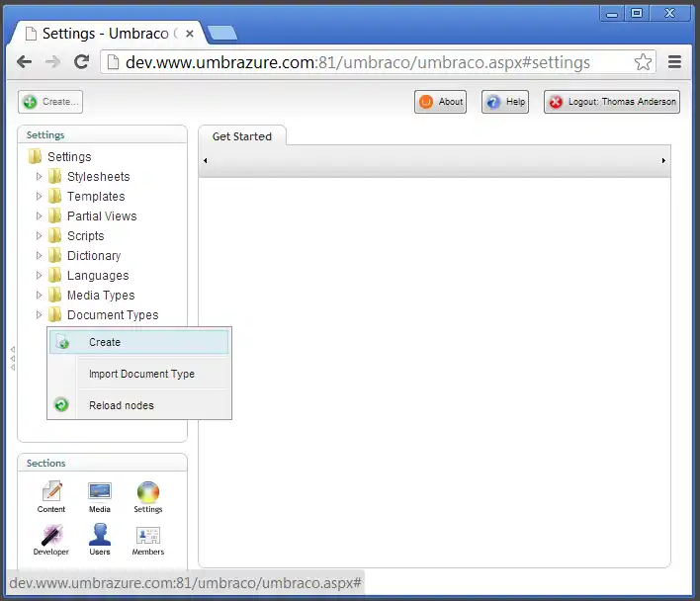Reload the page with refresh icon
700x601 pixels.
pyautogui.click(x=82, y=61)
